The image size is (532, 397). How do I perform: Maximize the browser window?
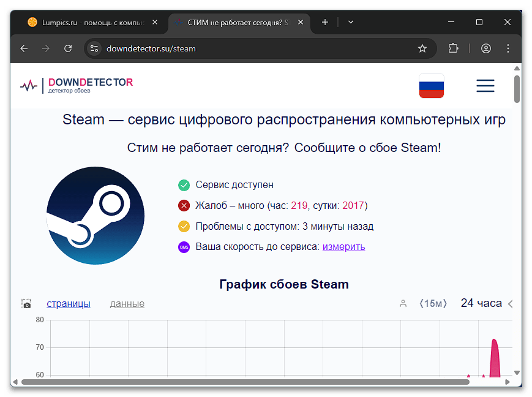point(479,23)
